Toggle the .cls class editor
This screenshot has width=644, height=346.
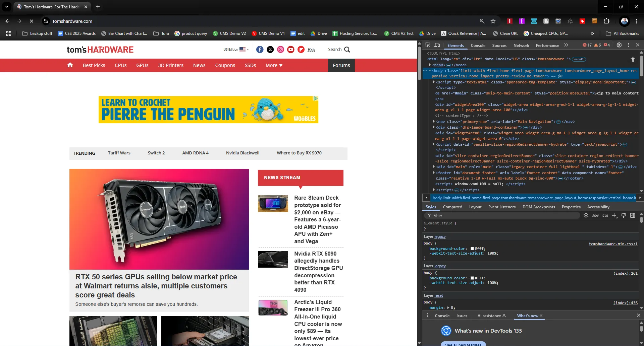pos(605,215)
